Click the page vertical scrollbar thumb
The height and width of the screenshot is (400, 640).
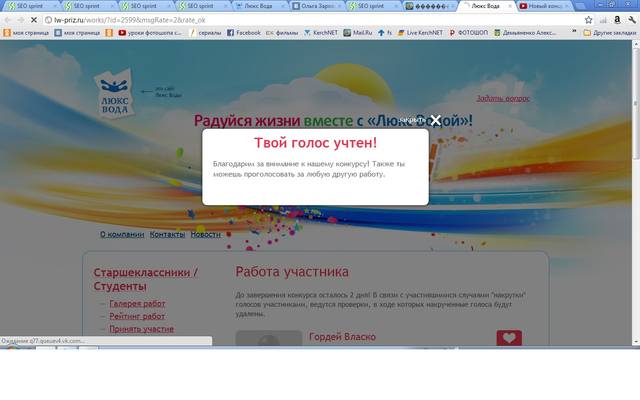636,104
